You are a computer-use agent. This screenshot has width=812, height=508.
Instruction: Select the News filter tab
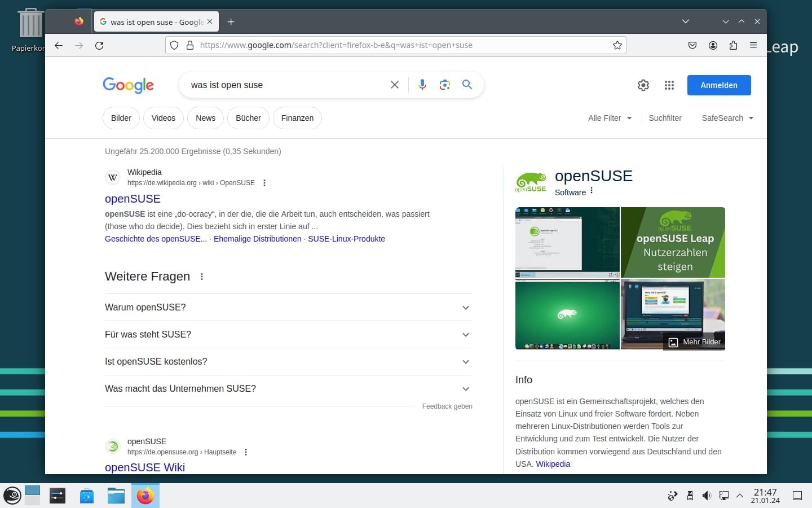coord(205,118)
